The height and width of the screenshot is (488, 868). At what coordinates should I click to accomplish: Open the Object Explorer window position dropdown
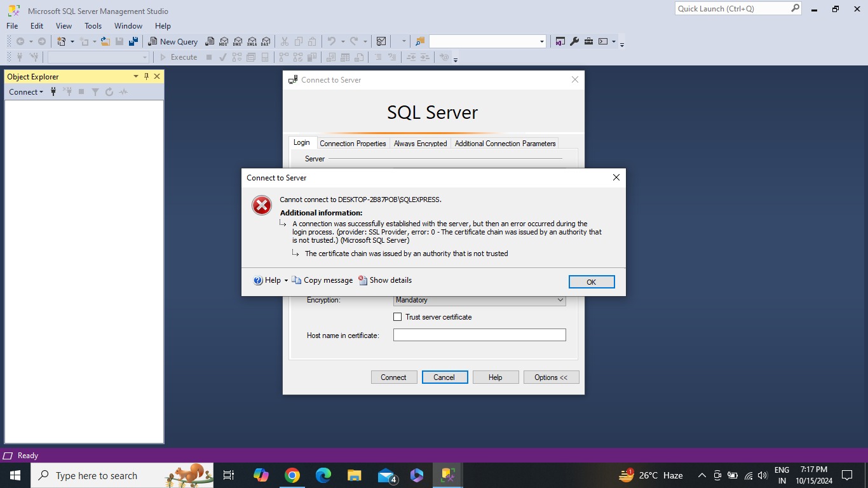pyautogui.click(x=135, y=76)
